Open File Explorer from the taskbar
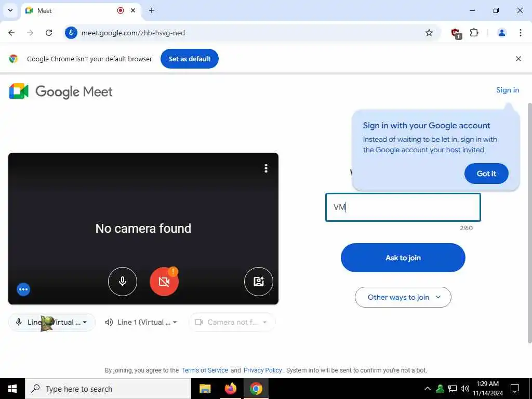Viewport: 532px width, 399px height. (205, 389)
